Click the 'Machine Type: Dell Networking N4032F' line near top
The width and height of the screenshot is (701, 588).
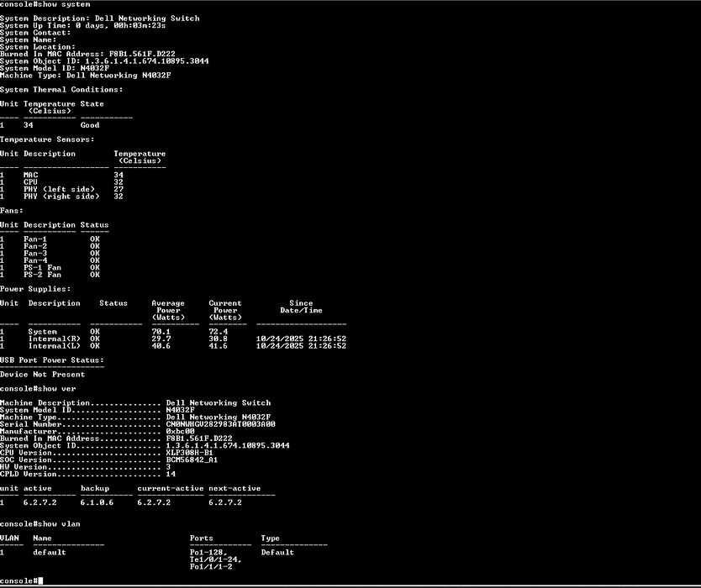point(86,76)
